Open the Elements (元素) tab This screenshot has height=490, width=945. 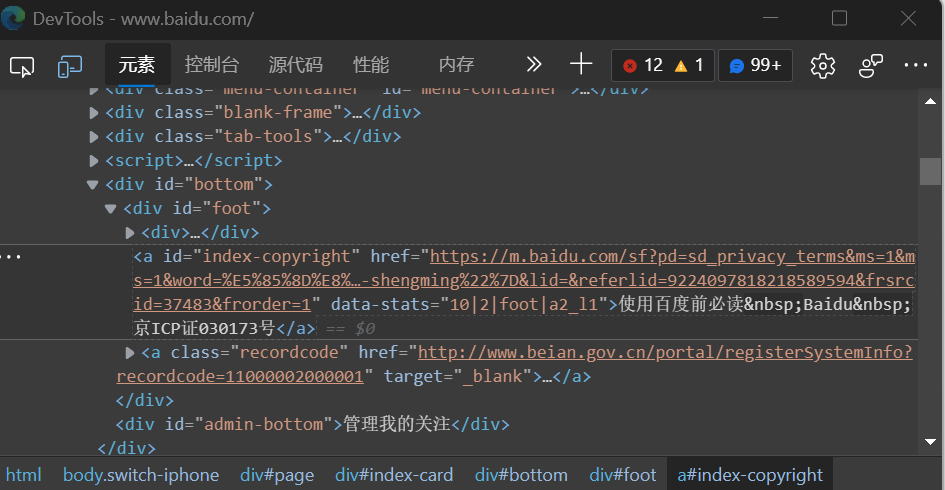(137, 64)
